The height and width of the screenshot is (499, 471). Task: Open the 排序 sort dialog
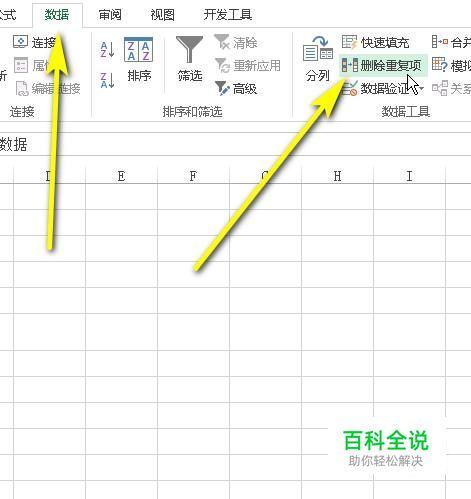pos(139,59)
